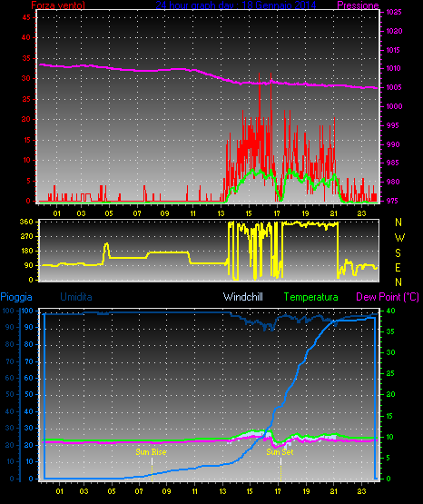Click the '1010' pressure axis value
Viewport: 423px width, 504px height.
pos(393,68)
